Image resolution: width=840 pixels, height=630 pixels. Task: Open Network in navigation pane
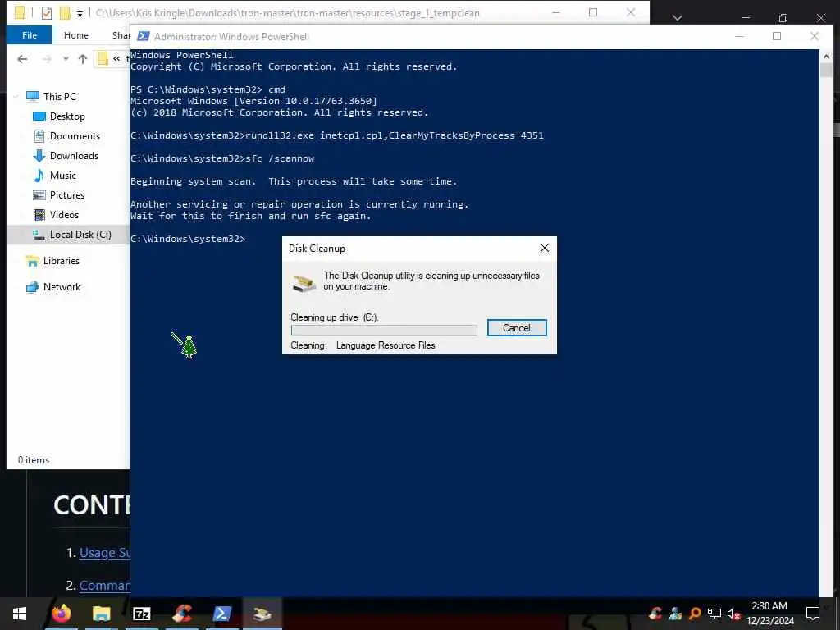click(62, 287)
